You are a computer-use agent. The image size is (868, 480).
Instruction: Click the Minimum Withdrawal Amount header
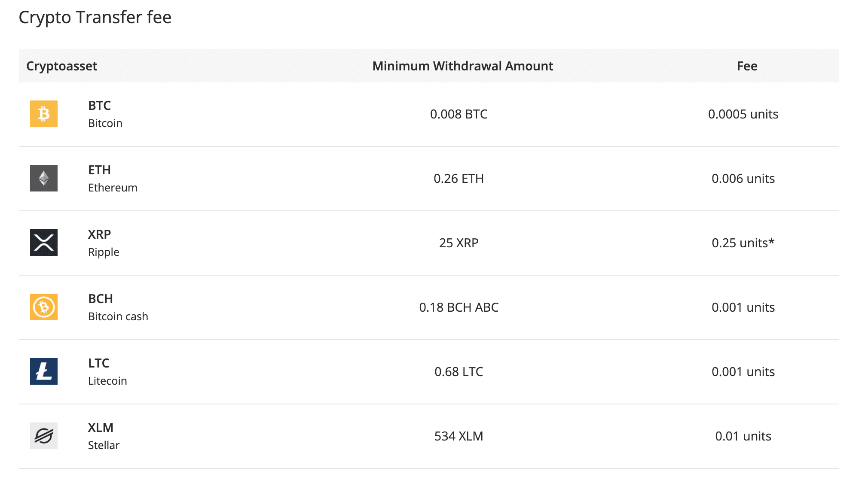coord(463,66)
